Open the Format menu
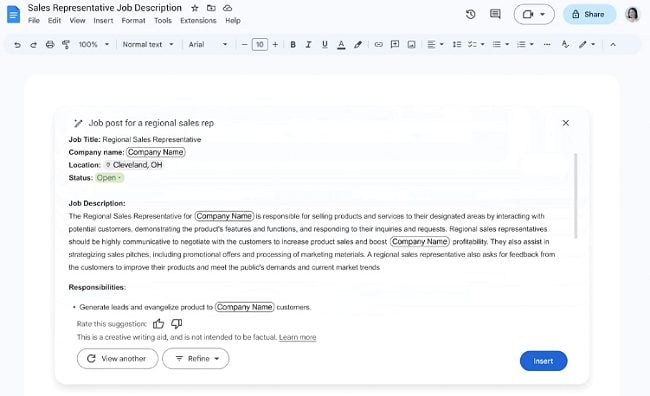This screenshot has height=396, width=650. coord(133,20)
